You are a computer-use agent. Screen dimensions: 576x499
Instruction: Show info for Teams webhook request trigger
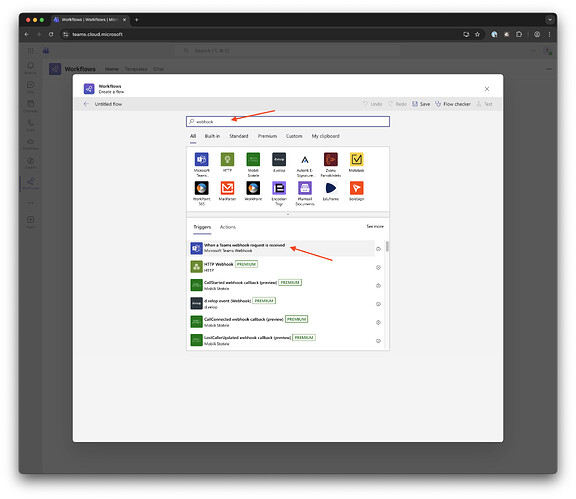point(378,249)
